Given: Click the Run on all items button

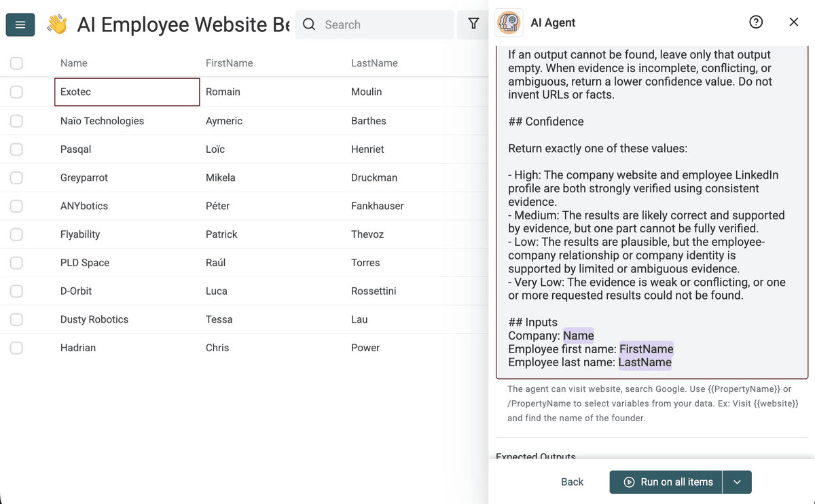Looking at the screenshot, I should click(666, 482).
